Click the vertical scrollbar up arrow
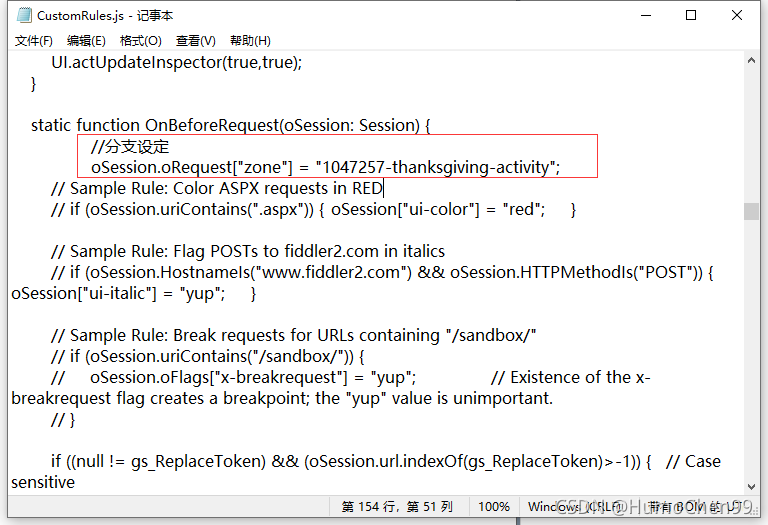Screen dimensions: 768x525 click(751, 60)
